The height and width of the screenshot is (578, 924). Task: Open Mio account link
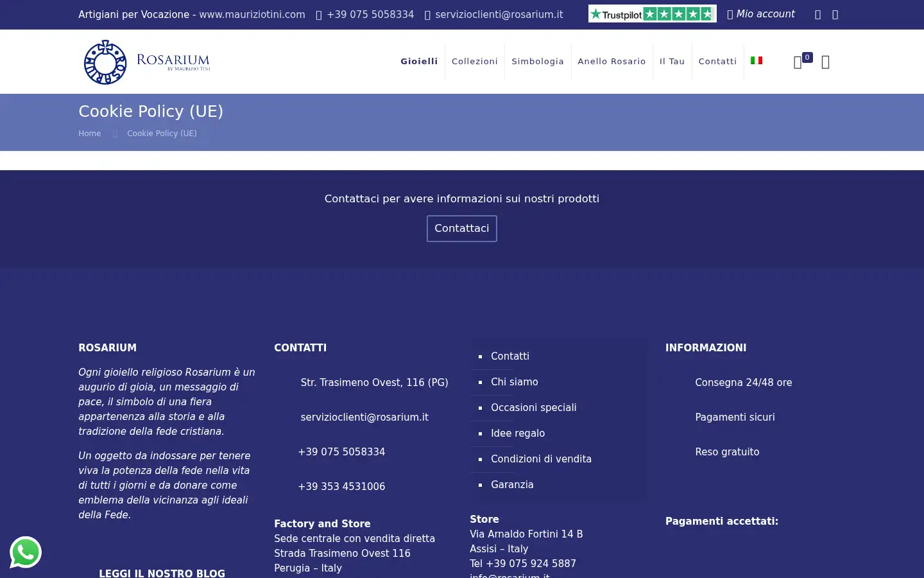pyautogui.click(x=760, y=14)
